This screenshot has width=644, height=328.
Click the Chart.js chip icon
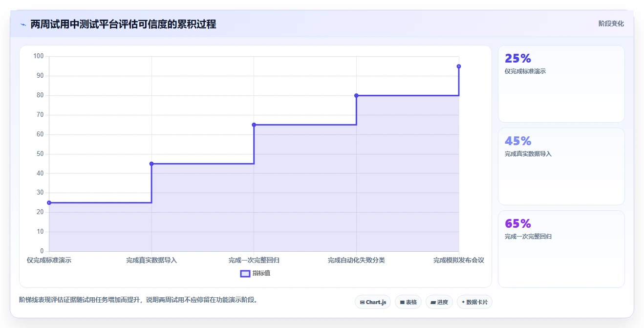[362, 302]
